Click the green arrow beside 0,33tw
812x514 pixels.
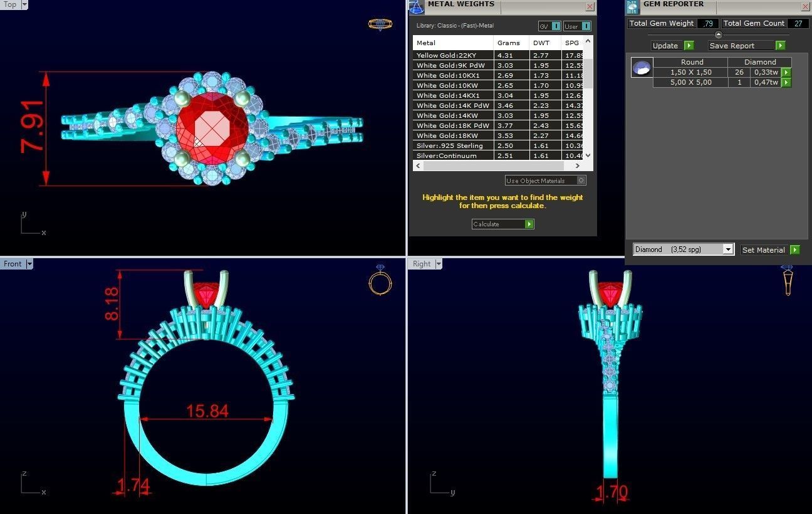point(786,73)
